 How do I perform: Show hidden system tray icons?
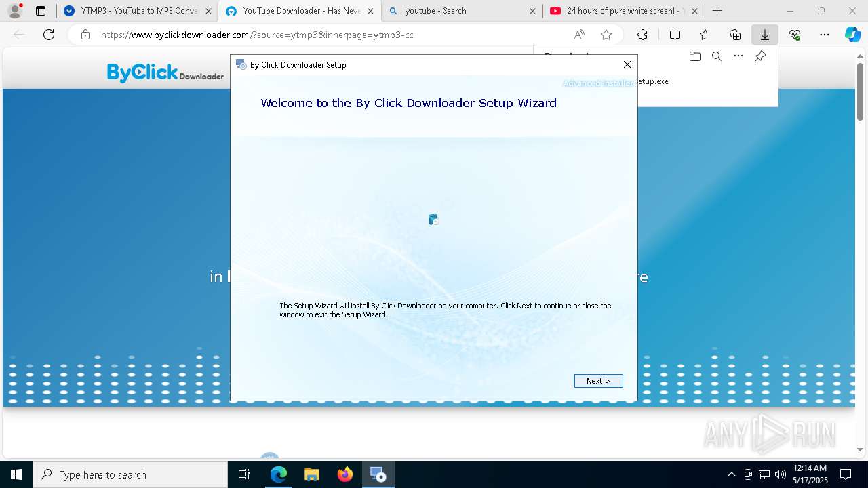pos(731,474)
